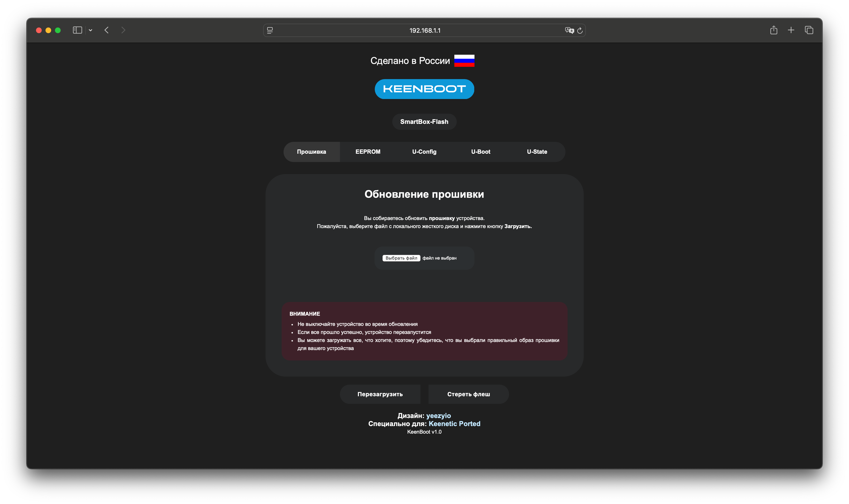Select the Прошивка tab
Screen dimensions: 849x504
[x=312, y=152]
